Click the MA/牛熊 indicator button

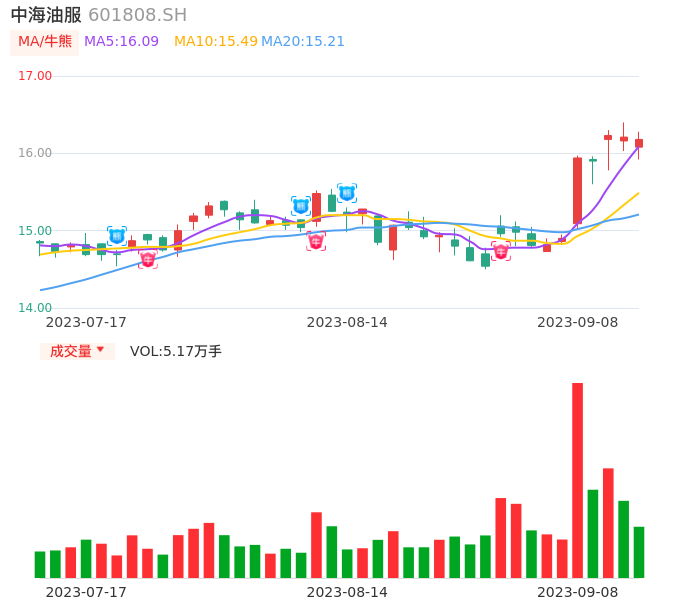tap(45, 42)
